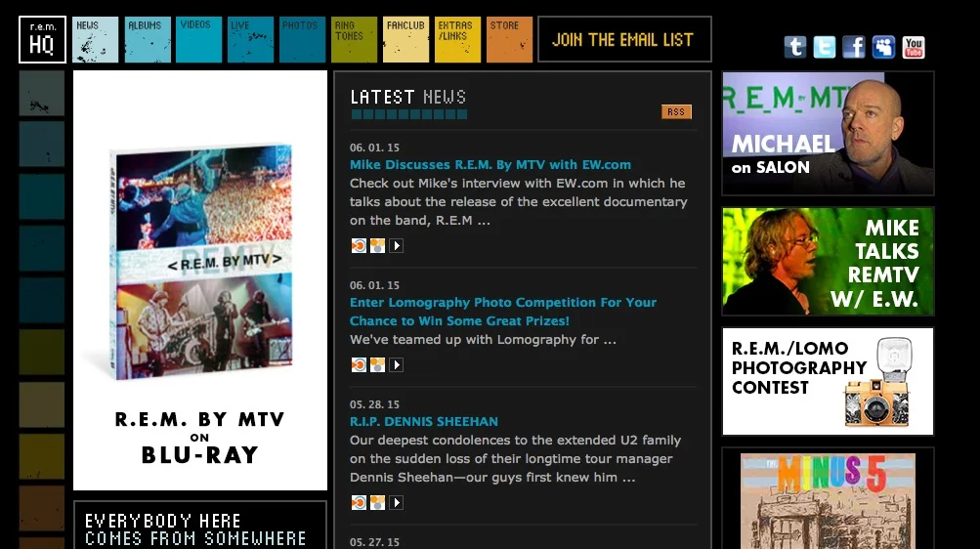The height and width of the screenshot is (549, 980).
Task: Click Join The Email List button
Action: click(624, 39)
